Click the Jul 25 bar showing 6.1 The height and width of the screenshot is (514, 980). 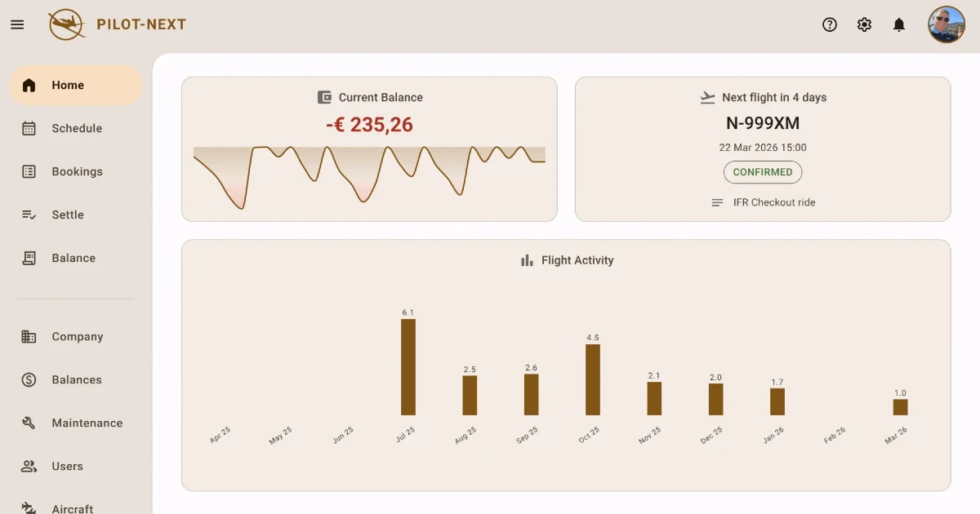click(408, 367)
